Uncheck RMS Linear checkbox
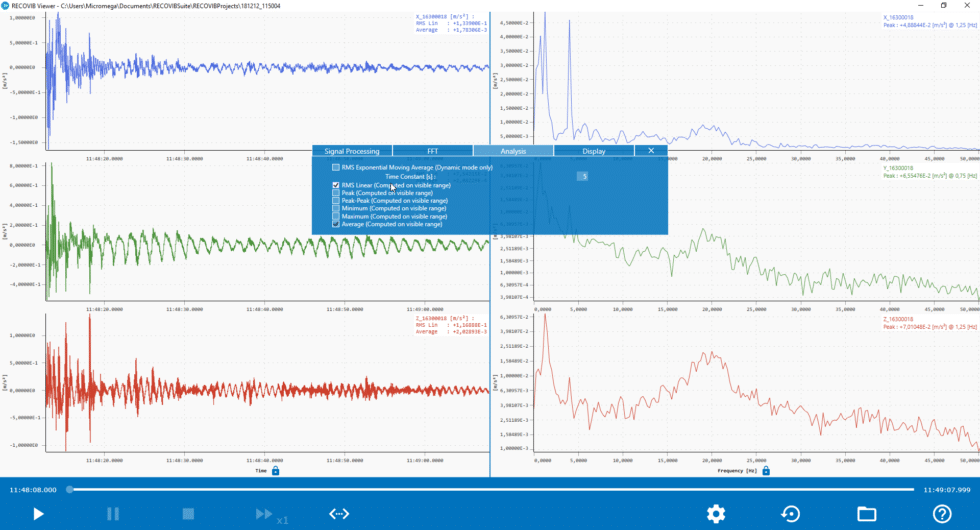The width and height of the screenshot is (980, 530). [x=336, y=185]
